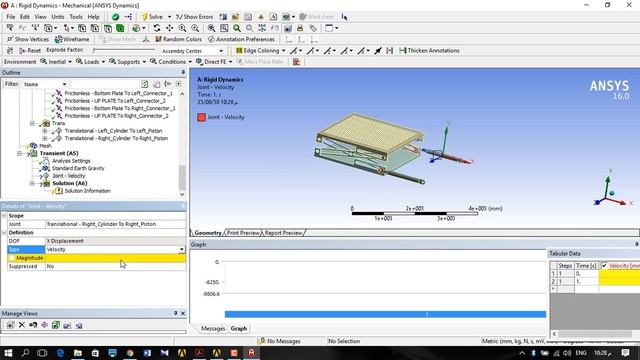640x360 pixels.
Task: Click the Show Vertices icon
Action: [x=10, y=39]
